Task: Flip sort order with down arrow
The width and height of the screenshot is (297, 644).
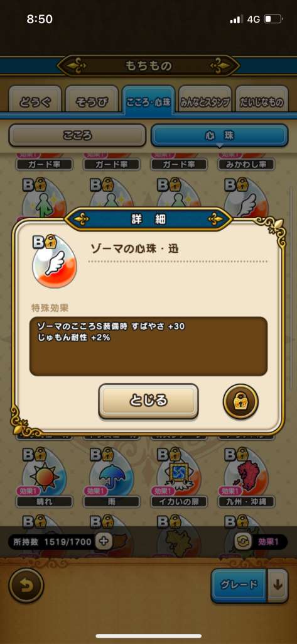Action: pos(278,586)
